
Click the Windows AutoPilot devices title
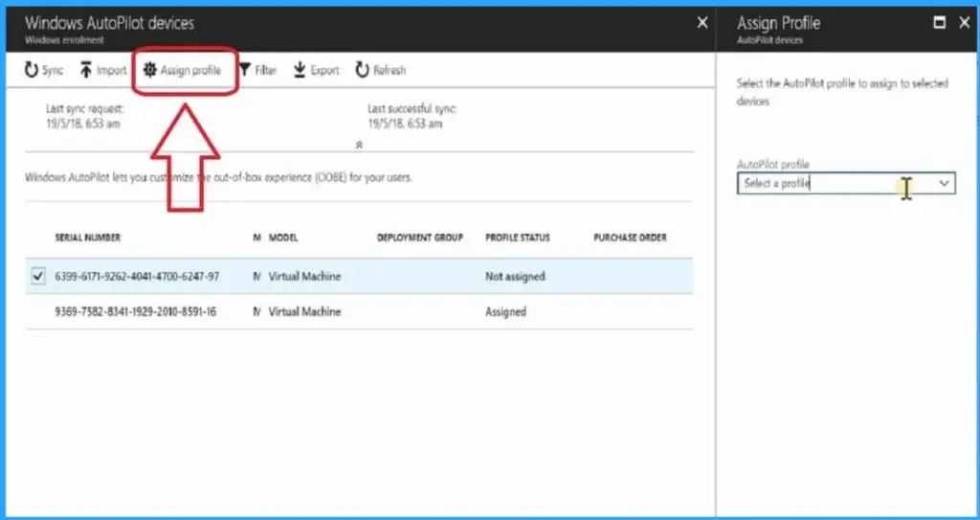click(x=109, y=24)
